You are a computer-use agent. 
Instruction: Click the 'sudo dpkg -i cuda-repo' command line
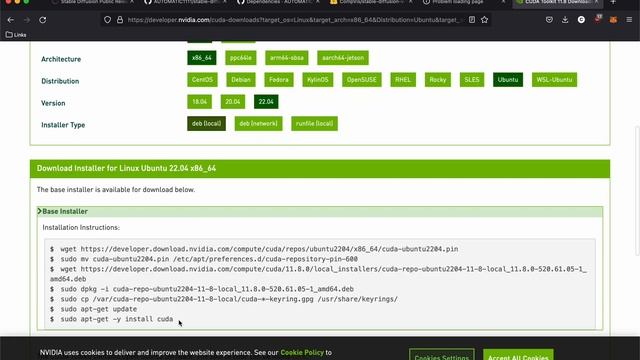pos(207,289)
